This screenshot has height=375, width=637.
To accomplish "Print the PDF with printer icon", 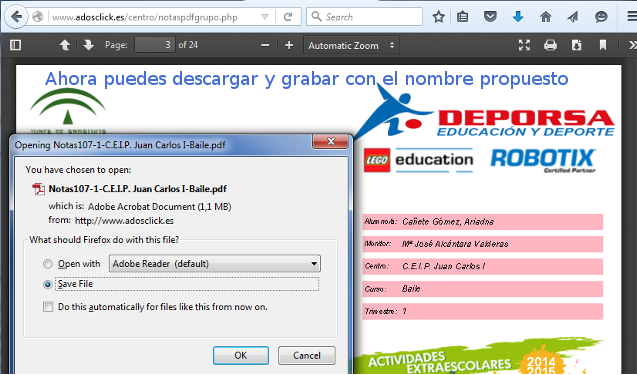I will [x=550, y=45].
